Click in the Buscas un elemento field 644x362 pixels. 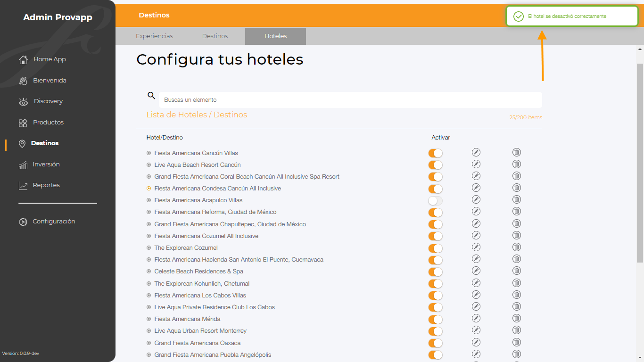(350, 100)
